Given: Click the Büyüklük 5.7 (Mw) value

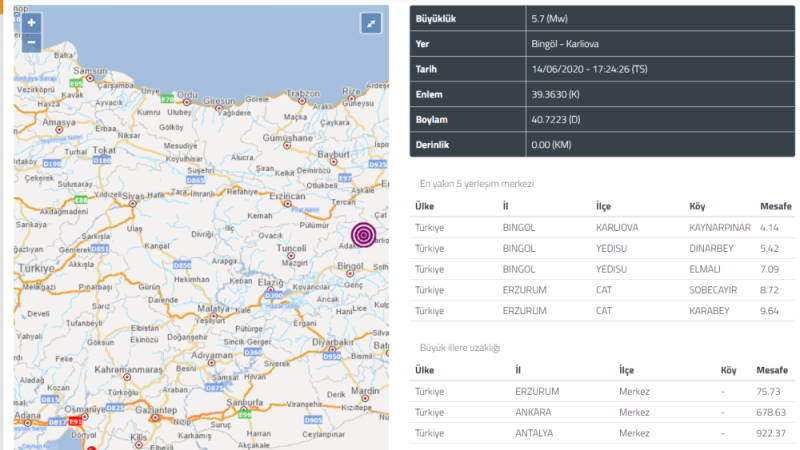Looking at the screenshot, I should coord(551,20).
